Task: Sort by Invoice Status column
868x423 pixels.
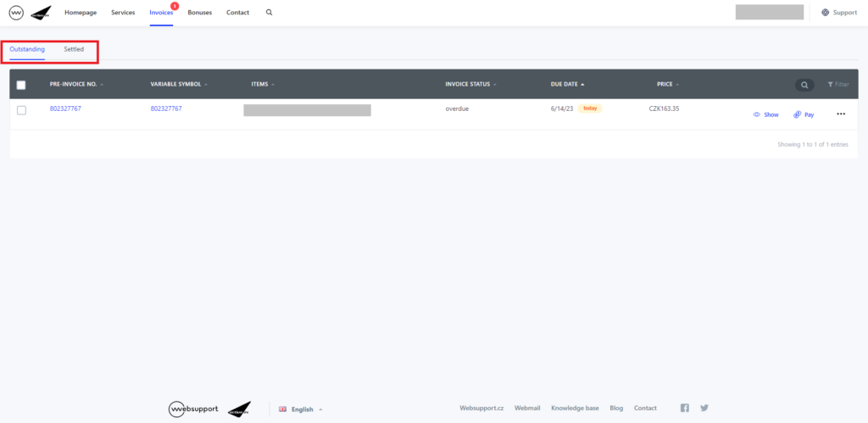Action: [470, 84]
